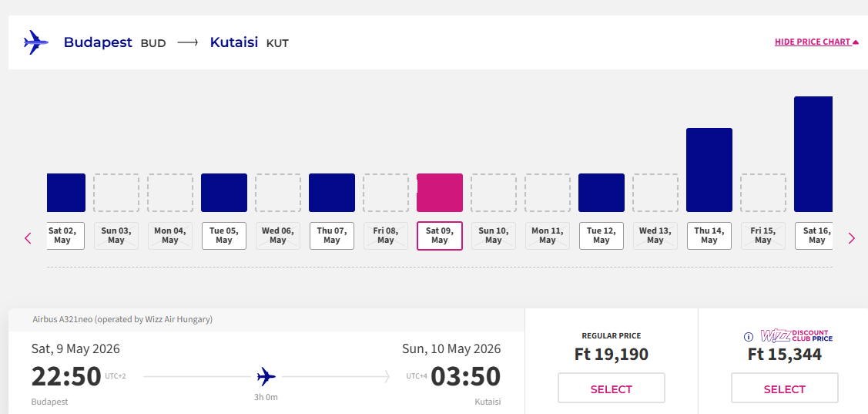The image size is (868, 414).
Task: Click the tall price bar for Sat 16
Action: [813, 154]
